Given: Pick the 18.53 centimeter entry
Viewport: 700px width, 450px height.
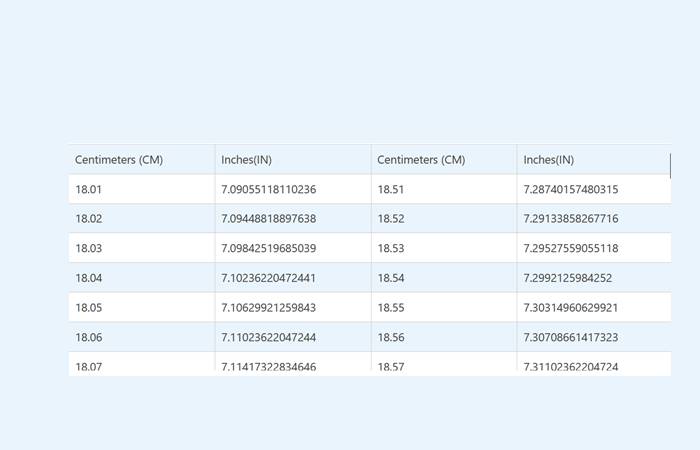Looking at the screenshot, I should (x=444, y=248).
